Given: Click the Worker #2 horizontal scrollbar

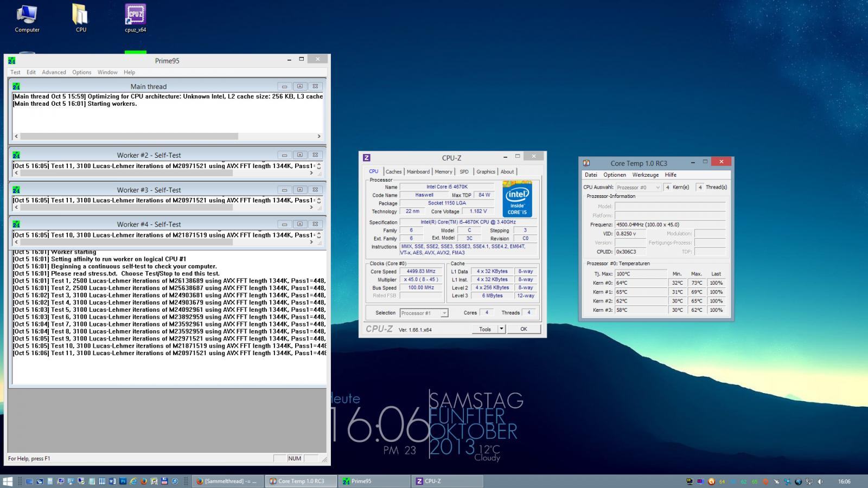Looking at the screenshot, I should click(x=164, y=173).
